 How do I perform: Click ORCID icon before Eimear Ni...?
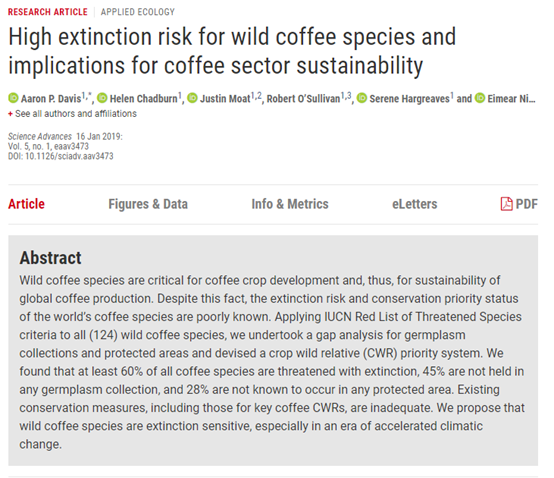[x=480, y=98]
